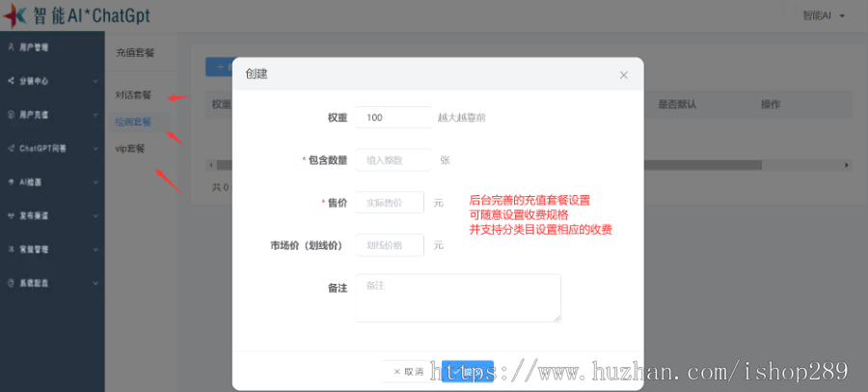Screen dimensions: 868x392
Task: Click the 取消 cancel button
Action: point(409,372)
